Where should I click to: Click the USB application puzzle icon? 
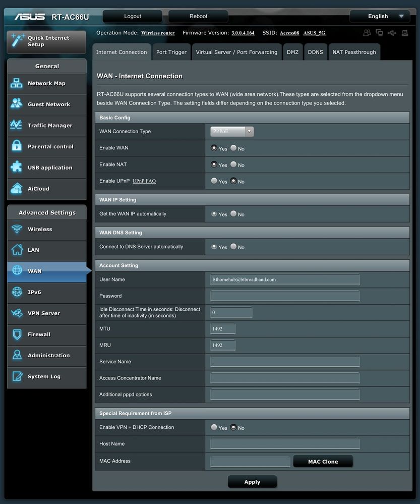click(17, 166)
